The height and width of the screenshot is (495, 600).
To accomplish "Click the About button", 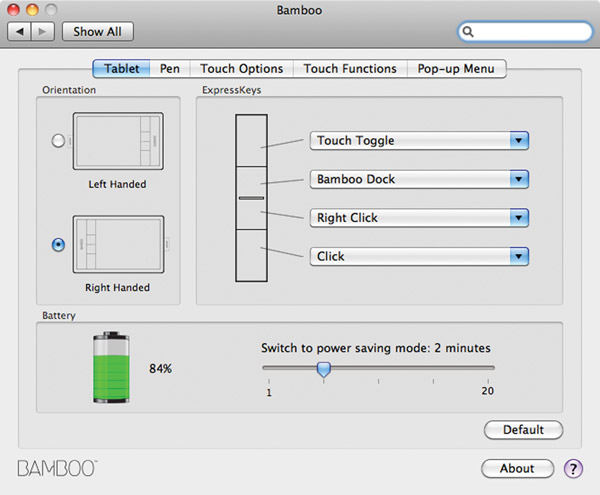I will [x=517, y=468].
